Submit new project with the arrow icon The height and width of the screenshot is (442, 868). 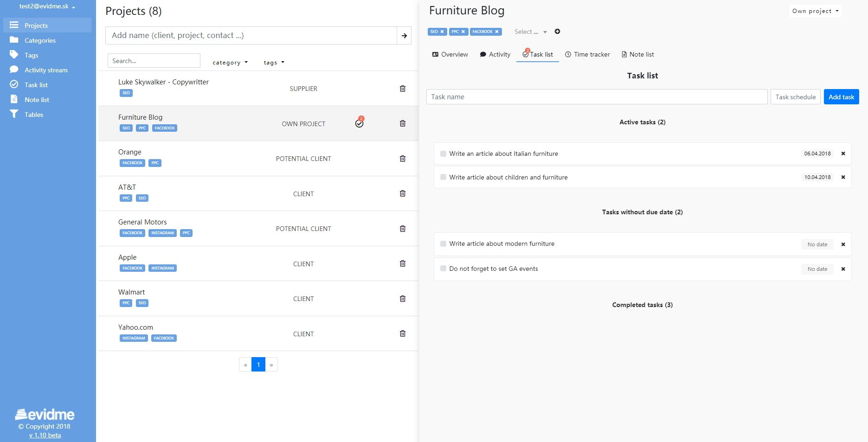point(404,35)
